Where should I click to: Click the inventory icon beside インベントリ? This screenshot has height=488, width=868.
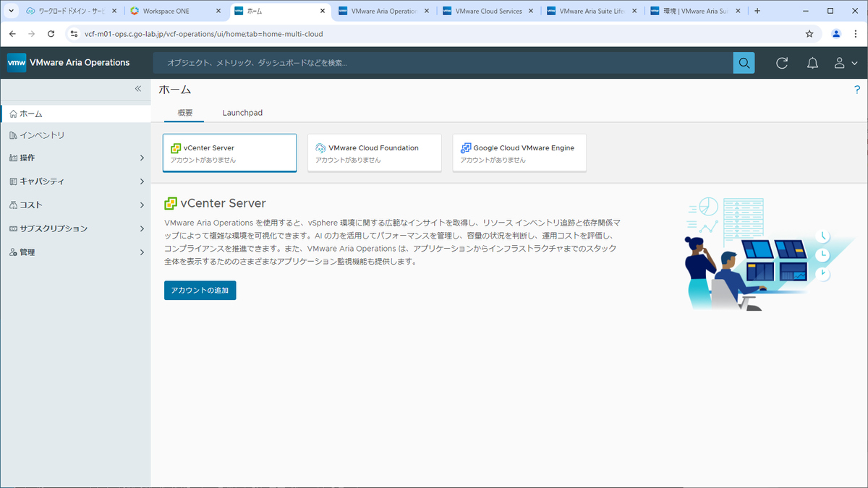pos(13,135)
